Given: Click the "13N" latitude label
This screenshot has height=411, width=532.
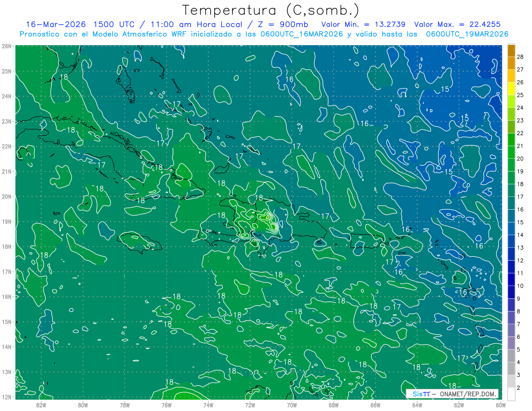Looking at the screenshot, I should tap(6, 372).
